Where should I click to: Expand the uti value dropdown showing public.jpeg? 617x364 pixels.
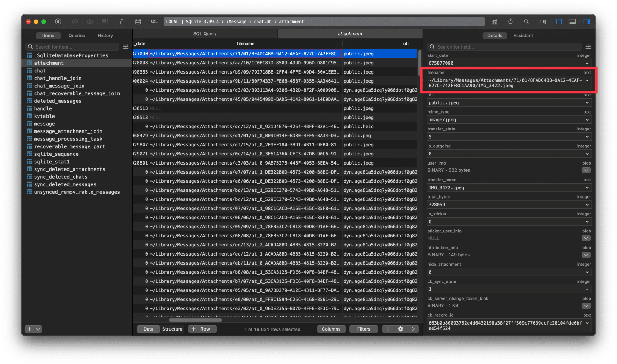pos(587,102)
